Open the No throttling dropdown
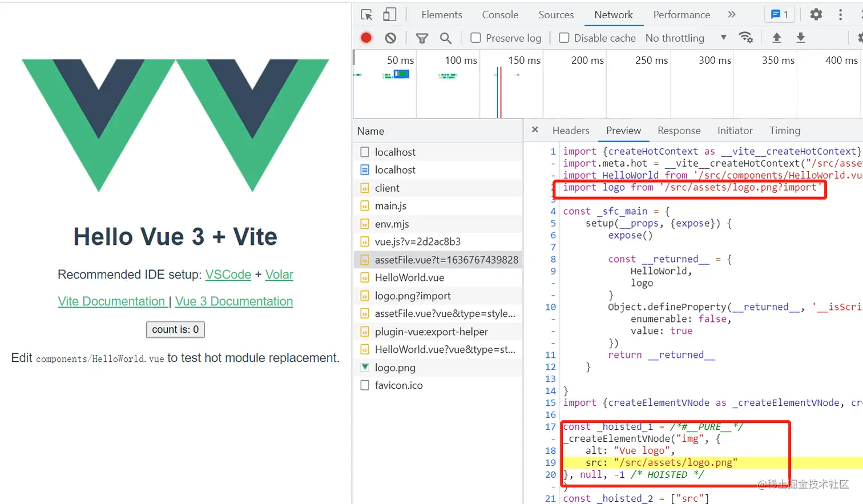 coord(686,38)
